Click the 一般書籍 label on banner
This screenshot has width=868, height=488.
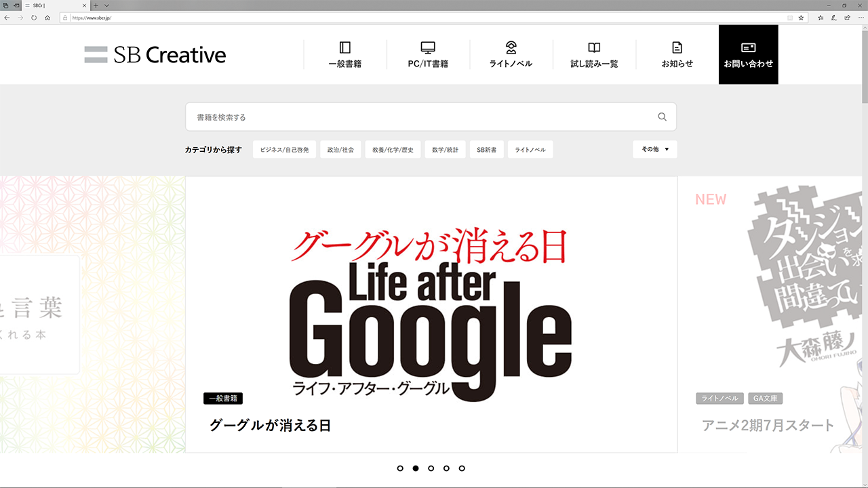(x=223, y=399)
